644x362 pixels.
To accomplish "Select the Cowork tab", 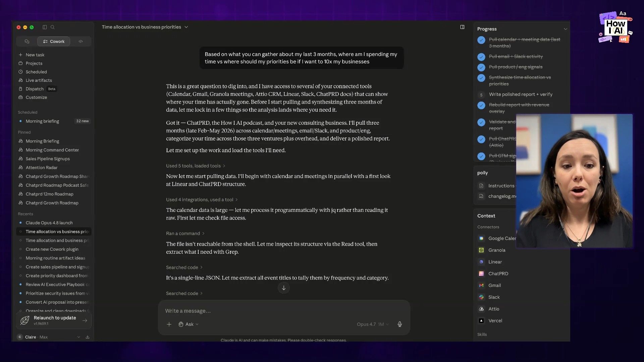I will pos(54,42).
